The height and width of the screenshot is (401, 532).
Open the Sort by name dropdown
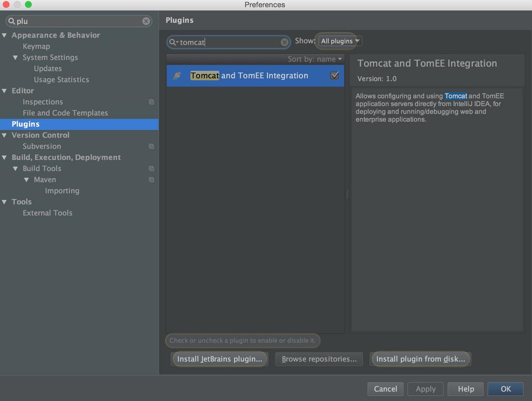coord(314,59)
